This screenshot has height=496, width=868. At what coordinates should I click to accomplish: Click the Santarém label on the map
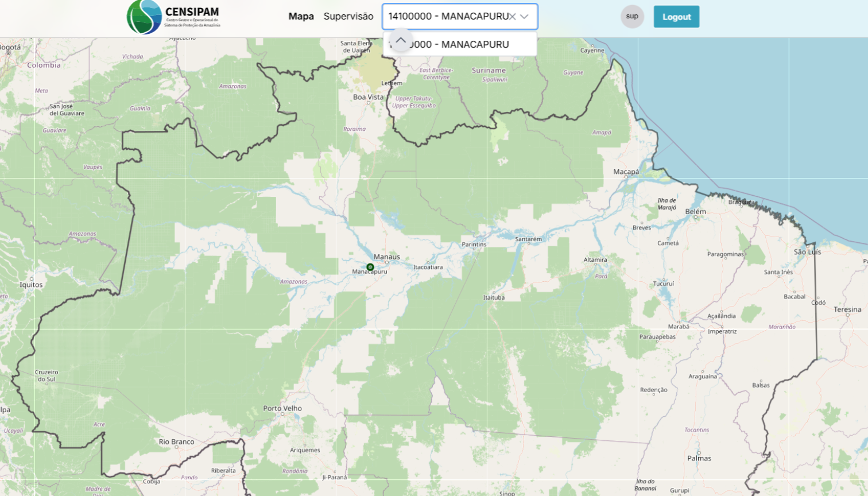(x=528, y=239)
